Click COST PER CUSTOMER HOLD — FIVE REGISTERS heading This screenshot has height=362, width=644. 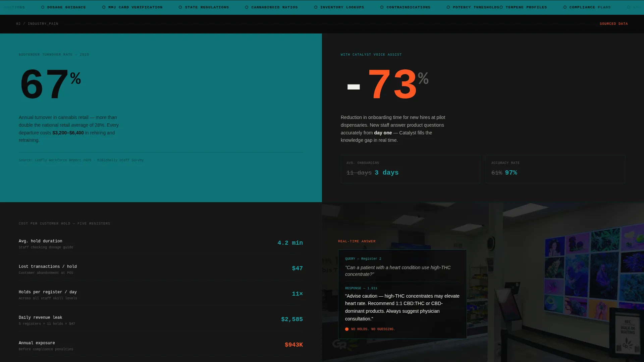[64, 224]
